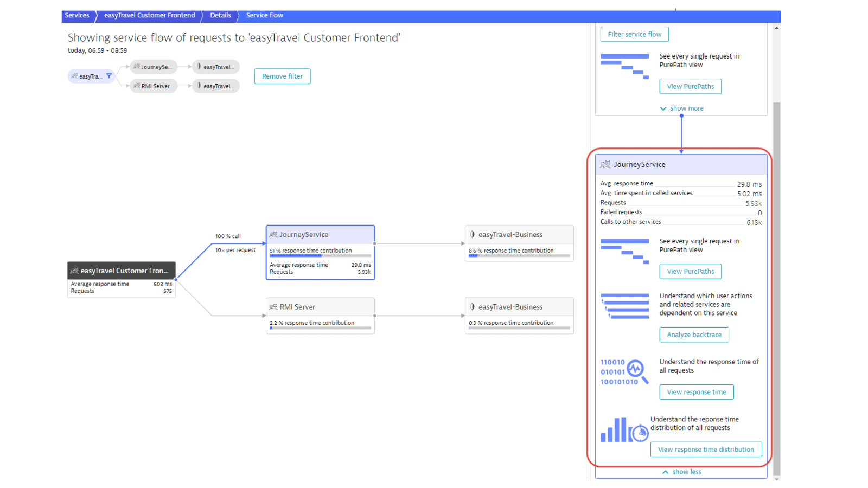The width and height of the screenshot is (868, 488).
Task: Click the Remove filter button
Action: 282,76
